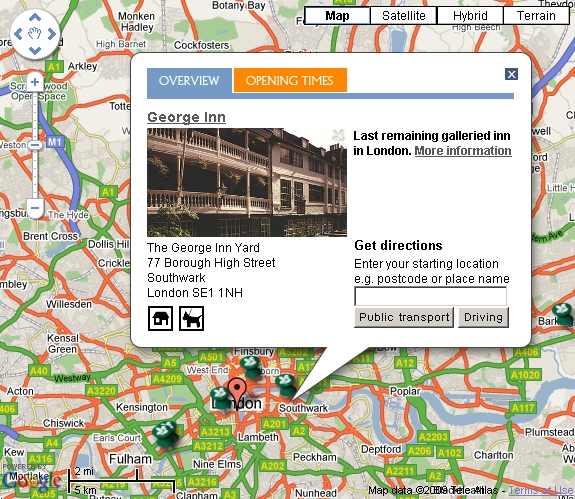The height and width of the screenshot is (499, 575).
Task: Click the Google logo
Action: click(x=31, y=481)
